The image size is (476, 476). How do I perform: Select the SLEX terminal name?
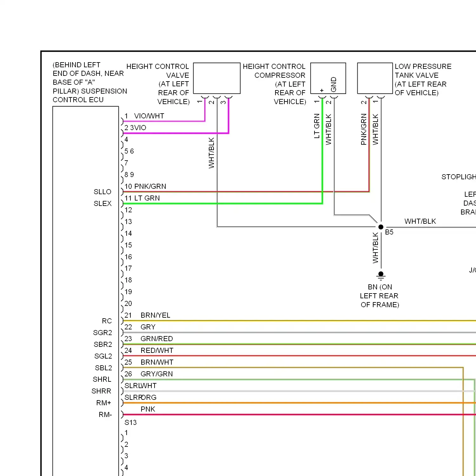[102, 203]
